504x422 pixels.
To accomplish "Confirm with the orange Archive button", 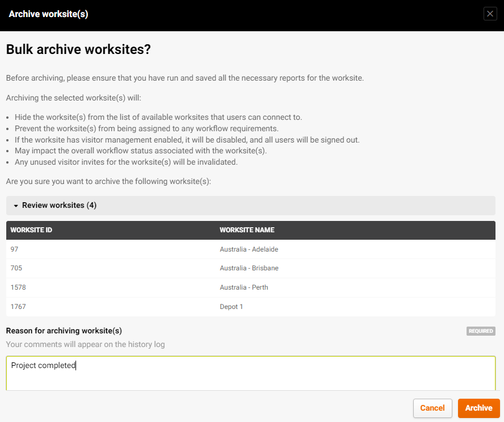I will tap(478, 408).
